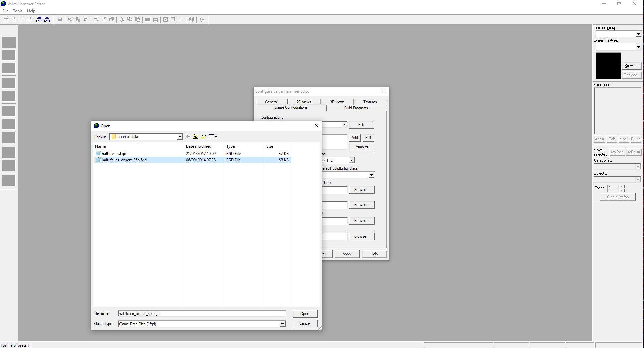Click the Hide selected objects icon

pyautogui.click(x=96, y=20)
